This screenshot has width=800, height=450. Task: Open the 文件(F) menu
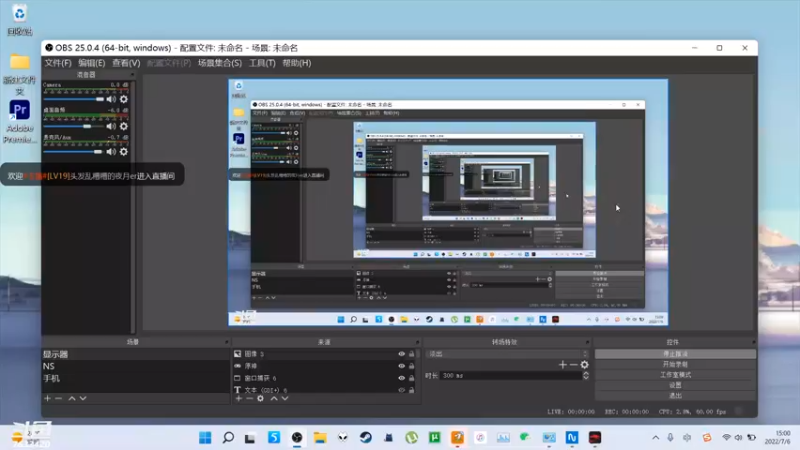pyautogui.click(x=58, y=63)
